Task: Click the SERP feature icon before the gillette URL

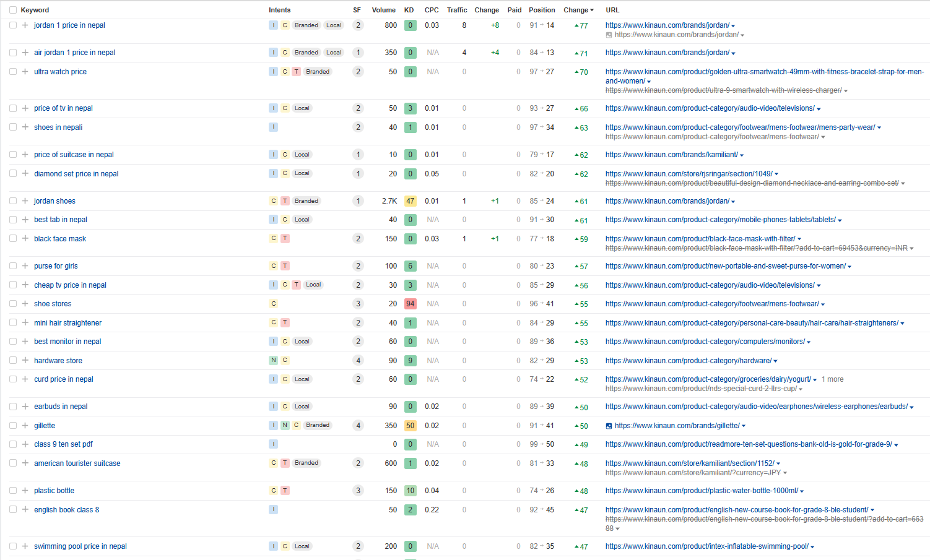Action: tap(609, 426)
